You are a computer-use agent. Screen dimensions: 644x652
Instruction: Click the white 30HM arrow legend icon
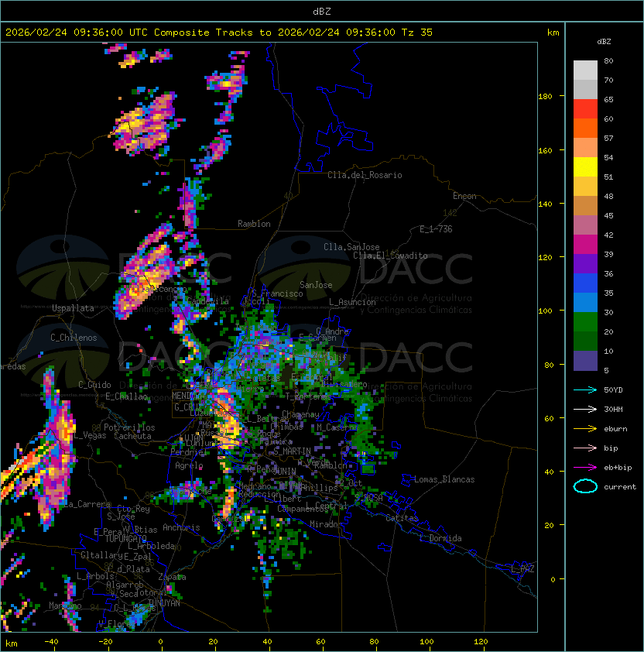585,410
